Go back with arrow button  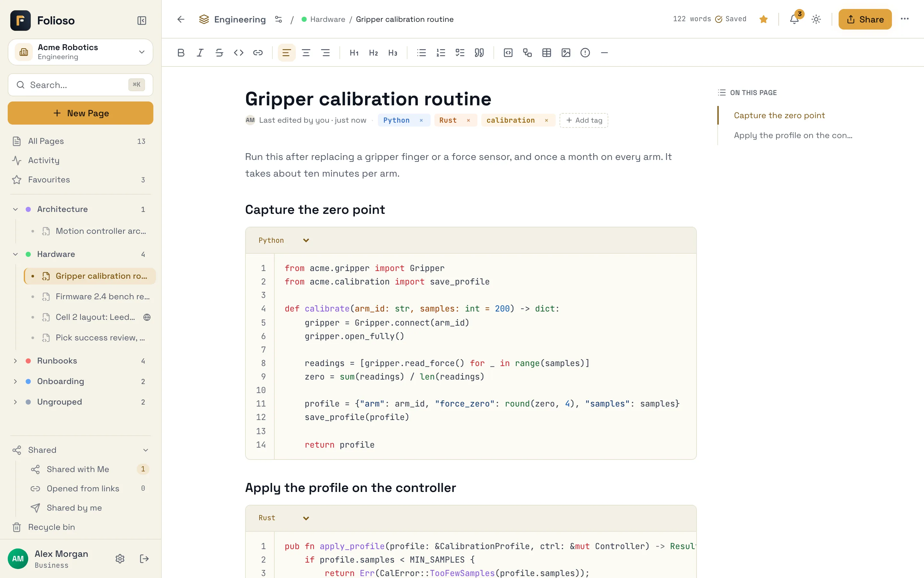coord(181,19)
